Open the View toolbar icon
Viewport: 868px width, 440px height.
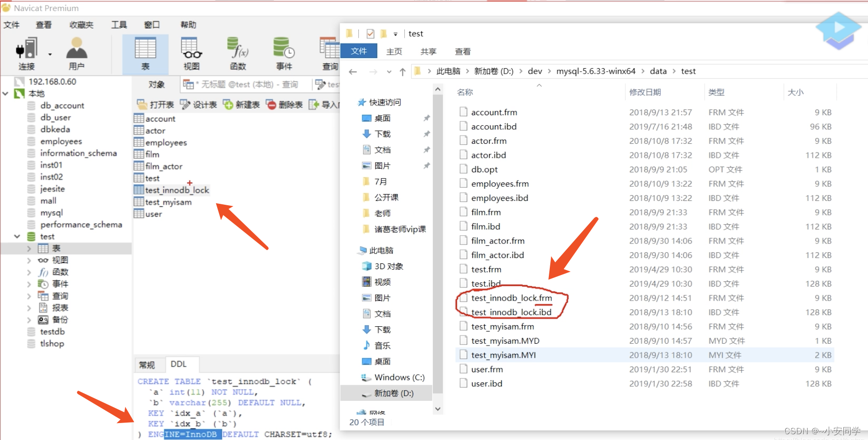pyautogui.click(x=191, y=54)
